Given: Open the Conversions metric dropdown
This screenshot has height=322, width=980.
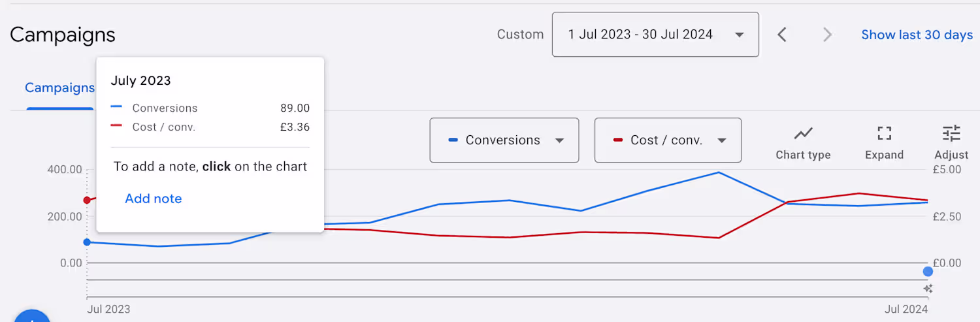Looking at the screenshot, I should tap(504, 140).
